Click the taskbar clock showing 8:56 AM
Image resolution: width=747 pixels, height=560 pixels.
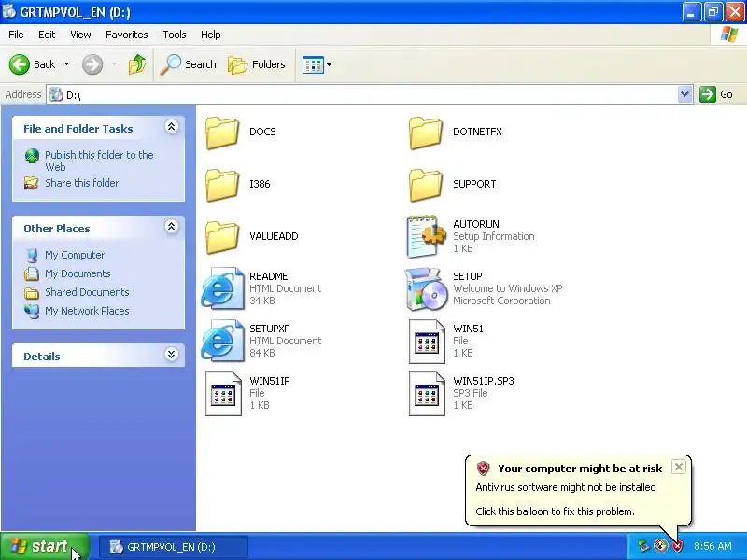[x=712, y=546]
